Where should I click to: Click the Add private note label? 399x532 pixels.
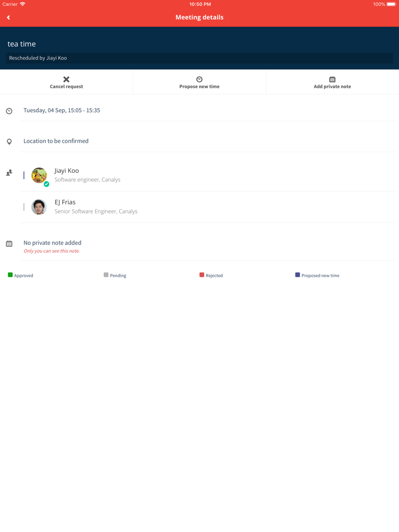(332, 87)
